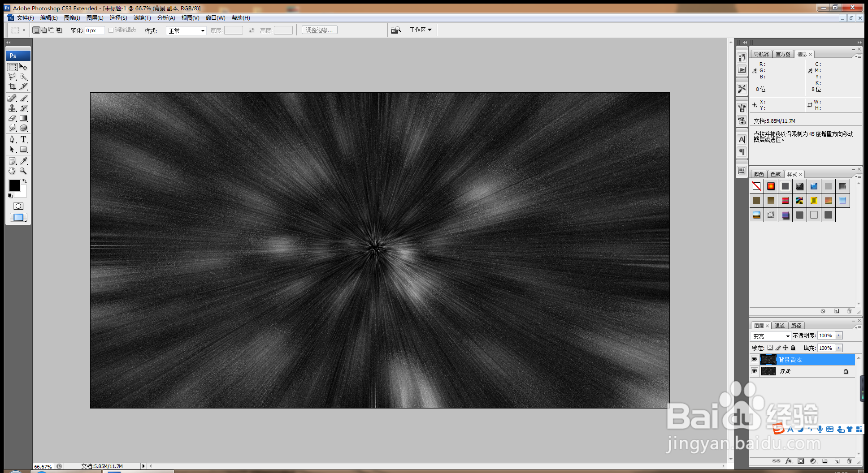The image size is (868, 473).
Task: Click the 羽化 feather input field
Action: [95, 30]
